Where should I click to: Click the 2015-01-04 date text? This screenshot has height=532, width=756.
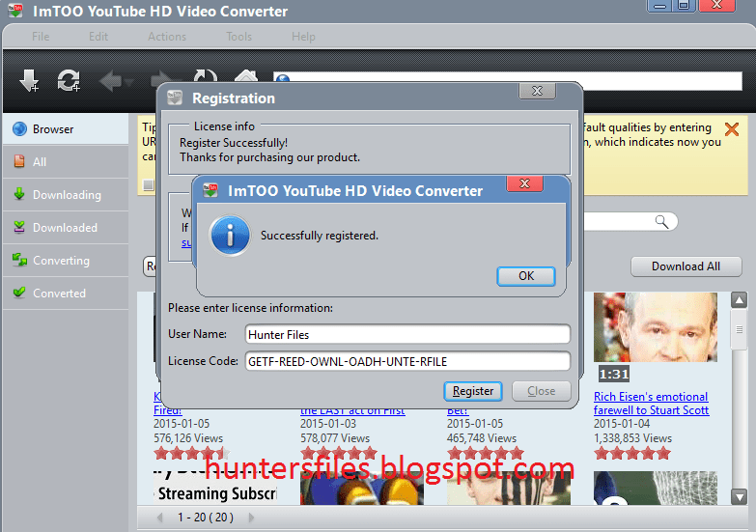tap(622, 424)
